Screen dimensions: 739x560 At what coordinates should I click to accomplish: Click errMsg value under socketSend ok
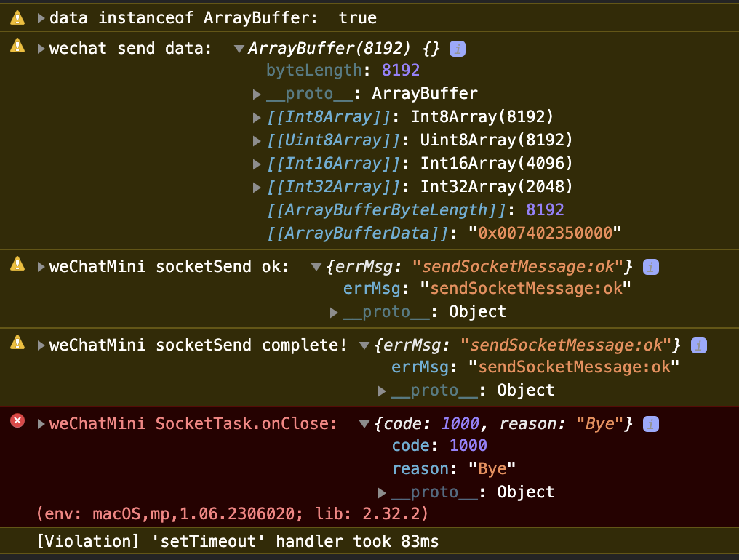click(x=525, y=289)
